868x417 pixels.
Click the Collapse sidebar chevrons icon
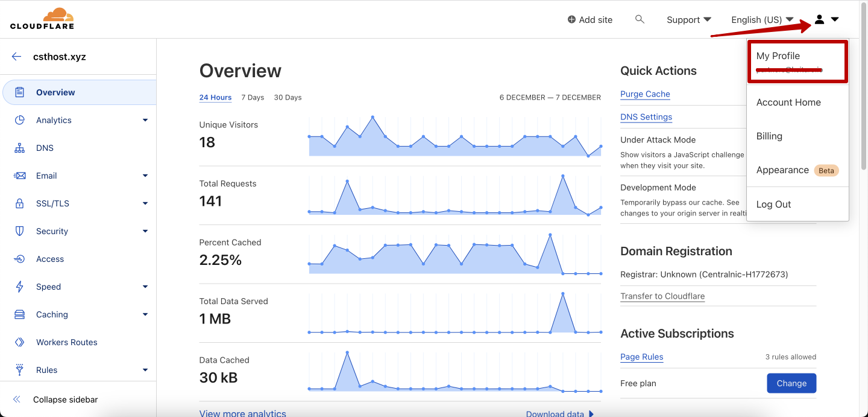(16, 399)
